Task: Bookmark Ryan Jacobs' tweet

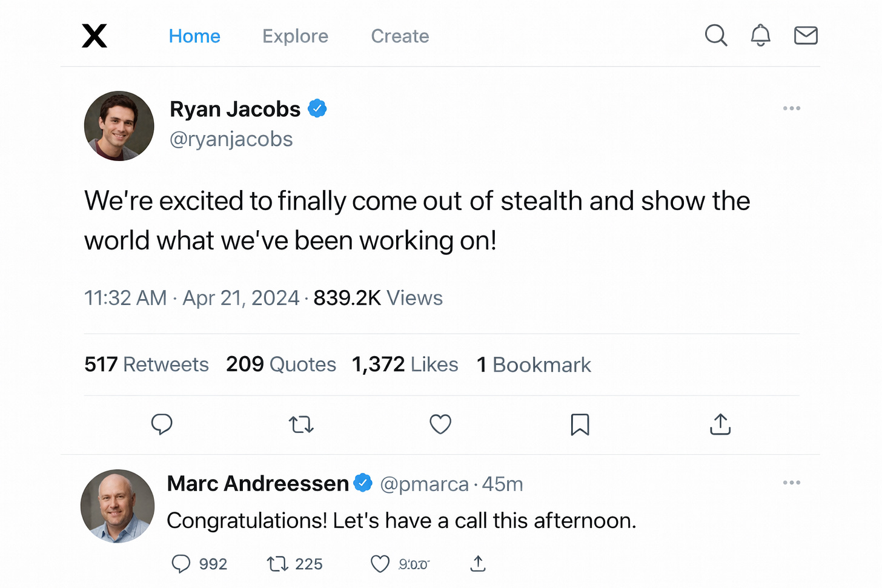Action: tap(580, 424)
